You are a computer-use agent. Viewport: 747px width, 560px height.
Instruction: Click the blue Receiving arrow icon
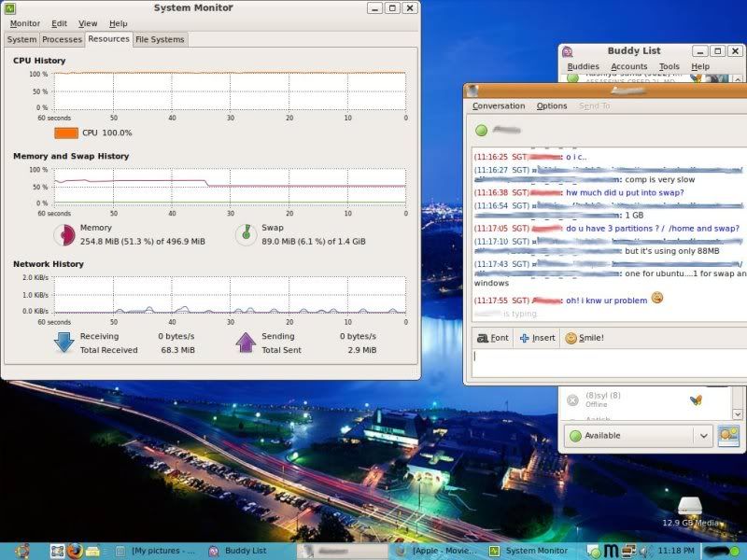coord(63,343)
